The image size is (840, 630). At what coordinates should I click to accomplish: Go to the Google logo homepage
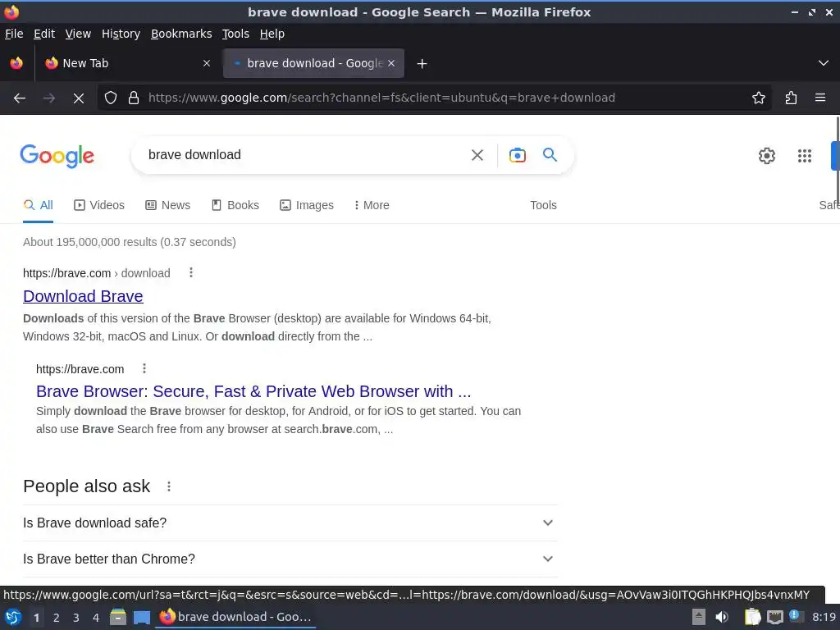pos(57,156)
